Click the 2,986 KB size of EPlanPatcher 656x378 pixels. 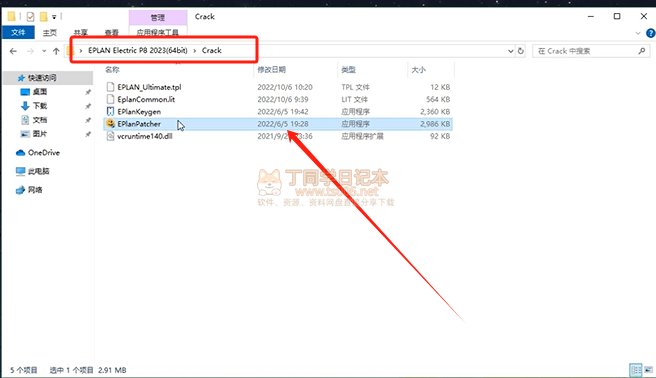click(x=435, y=124)
